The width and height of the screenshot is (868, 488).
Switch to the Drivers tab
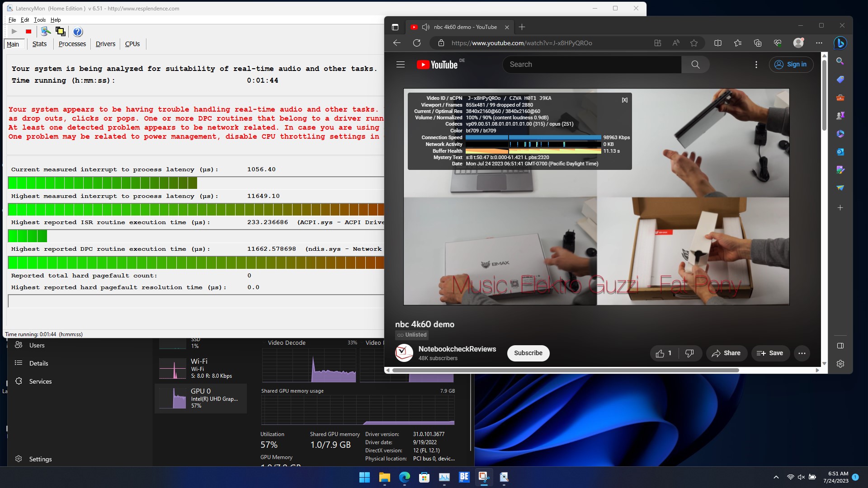tap(105, 44)
